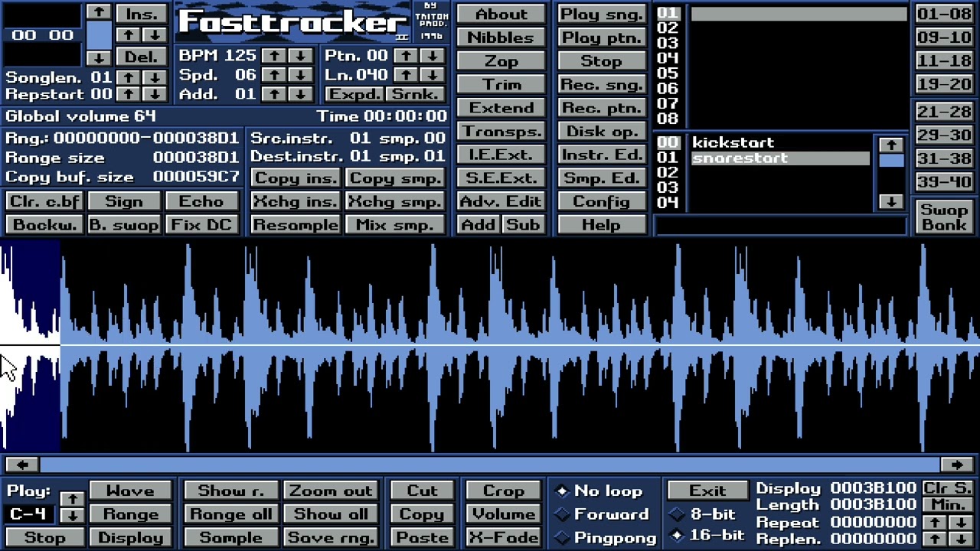Click song position scrollbar thumb
The height and width of the screenshot is (551, 980).
pos(99,35)
